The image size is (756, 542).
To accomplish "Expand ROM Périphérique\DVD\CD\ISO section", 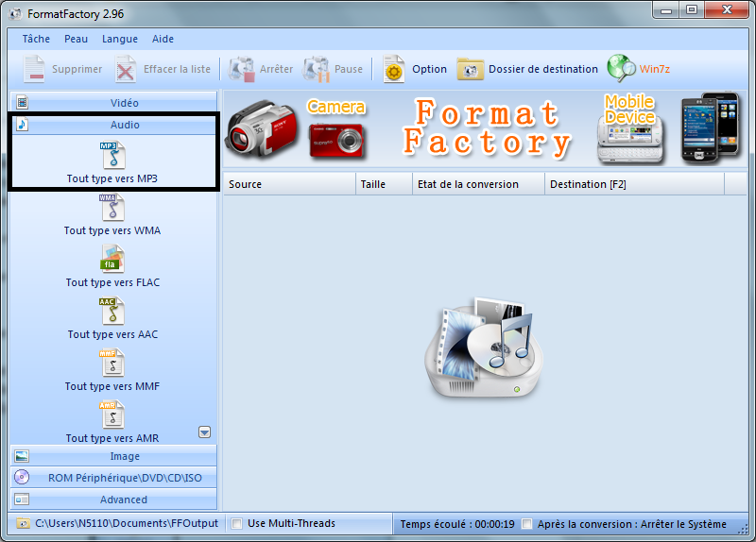I will (113, 478).
